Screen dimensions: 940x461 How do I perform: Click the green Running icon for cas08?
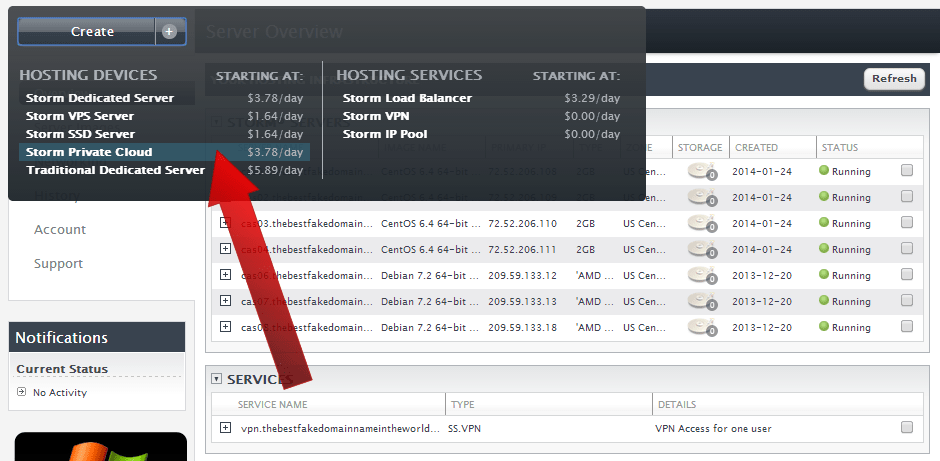click(824, 327)
